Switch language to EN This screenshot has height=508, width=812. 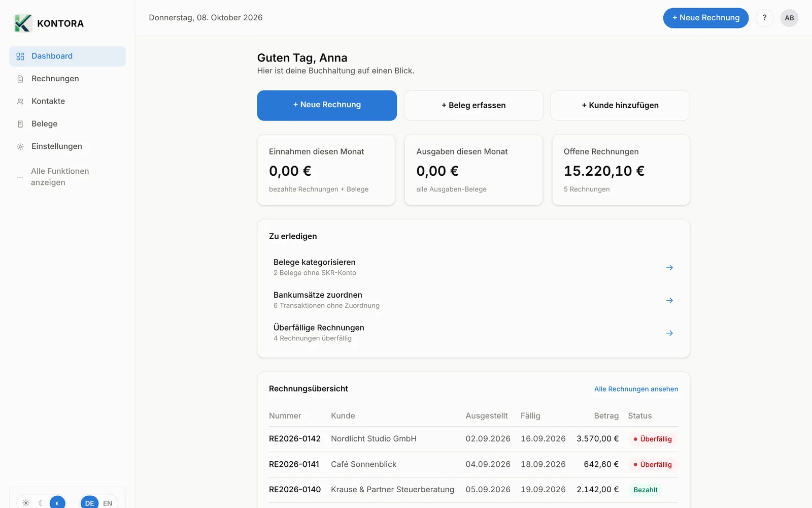[x=108, y=503]
